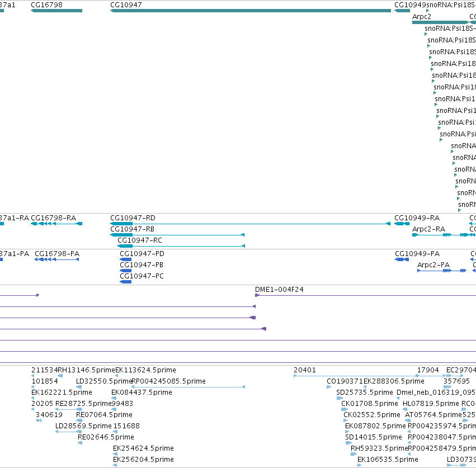Viewport: 476px width, 468px height.
Task: Click the CG10949 gene label
Action: tap(411, 5)
